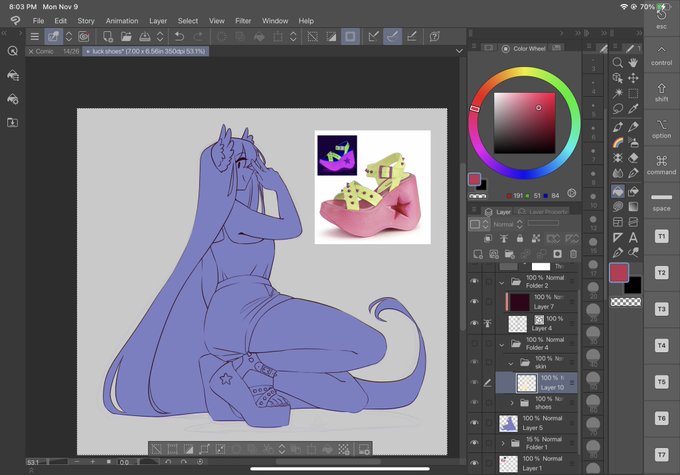This screenshot has height=475, width=680.
Task: Select the Text tool
Action: pos(633,237)
